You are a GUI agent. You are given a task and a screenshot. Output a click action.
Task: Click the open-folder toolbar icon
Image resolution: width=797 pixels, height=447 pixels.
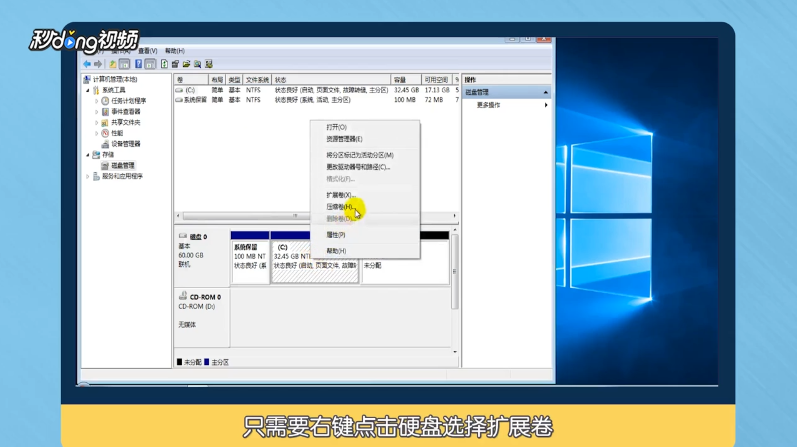pos(187,64)
